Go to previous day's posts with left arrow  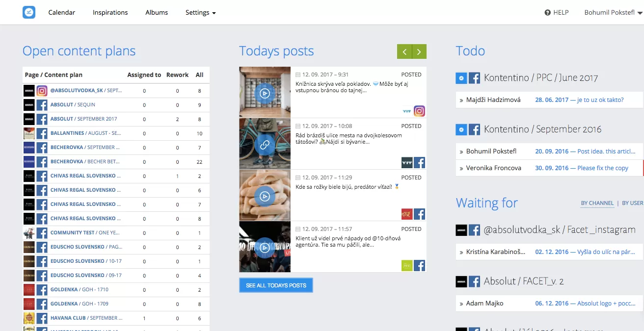point(404,51)
